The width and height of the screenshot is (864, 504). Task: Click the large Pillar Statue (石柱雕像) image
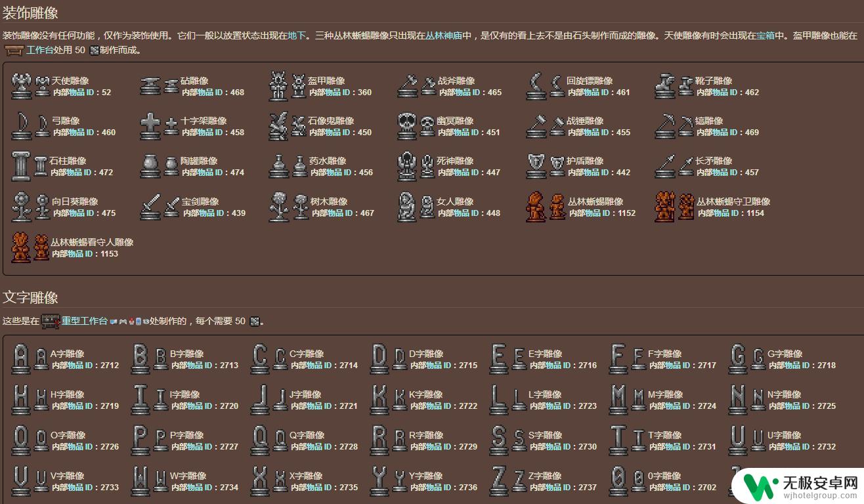point(22,166)
